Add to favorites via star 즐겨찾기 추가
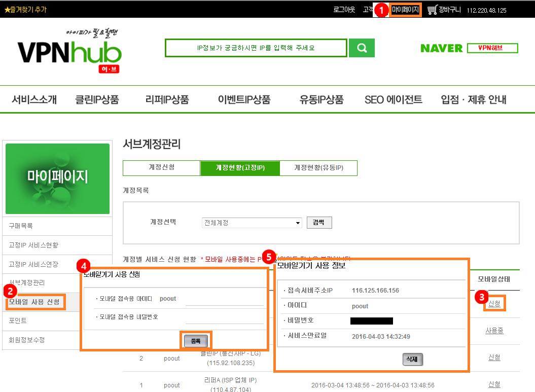535x392 pixels. 25,10
